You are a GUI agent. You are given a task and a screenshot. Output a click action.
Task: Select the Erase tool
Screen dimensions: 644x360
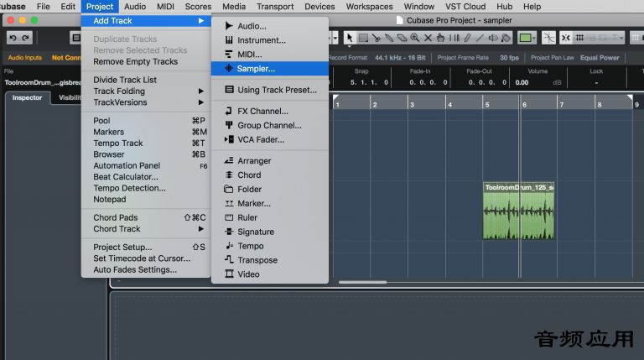coord(402,38)
